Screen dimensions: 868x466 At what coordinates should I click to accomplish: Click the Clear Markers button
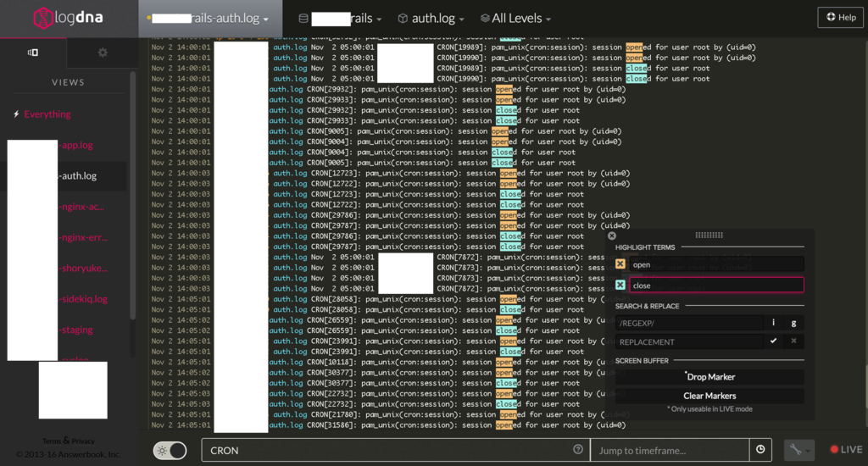(x=709, y=396)
